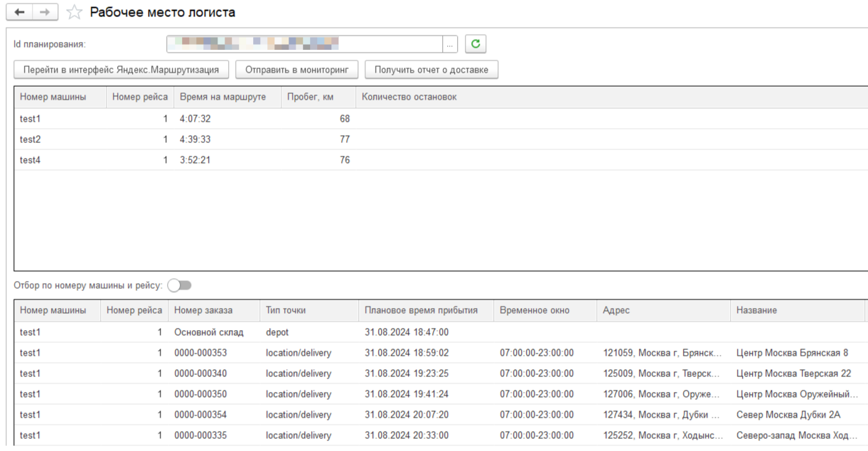Click the green refresh icon button
Image resolution: width=868 pixels, height=451 pixels.
point(476,44)
